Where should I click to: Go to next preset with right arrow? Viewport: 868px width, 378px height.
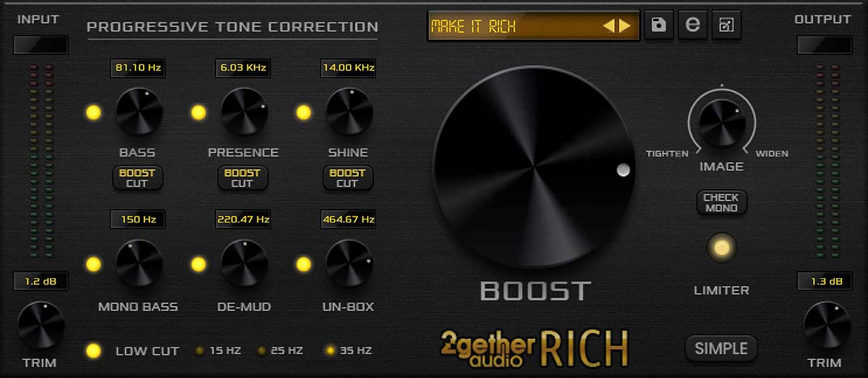(x=625, y=27)
